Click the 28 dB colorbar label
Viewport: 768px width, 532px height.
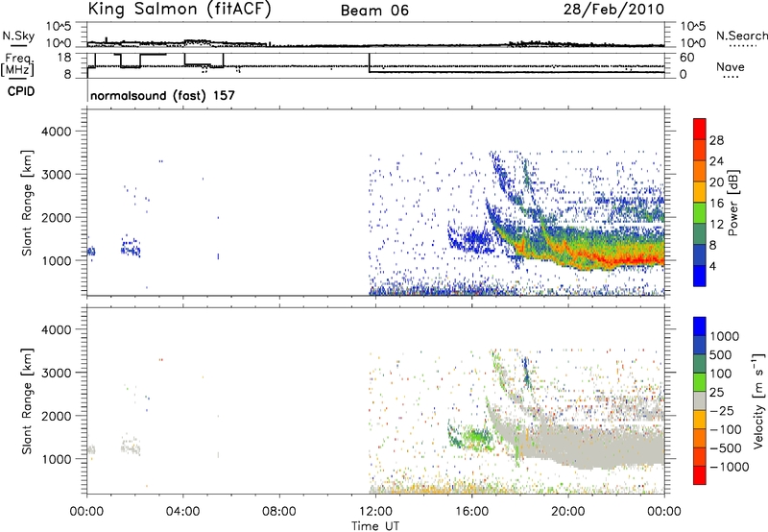pos(716,140)
